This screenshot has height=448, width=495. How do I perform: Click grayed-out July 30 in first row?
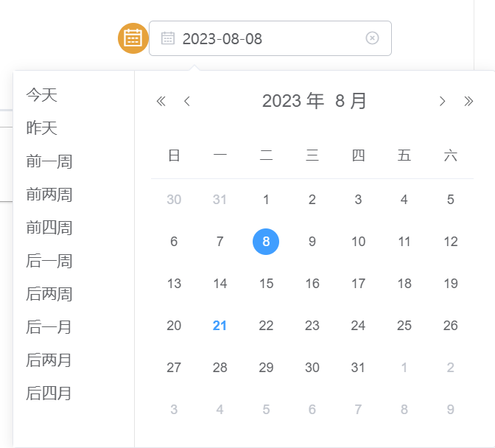[174, 200]
